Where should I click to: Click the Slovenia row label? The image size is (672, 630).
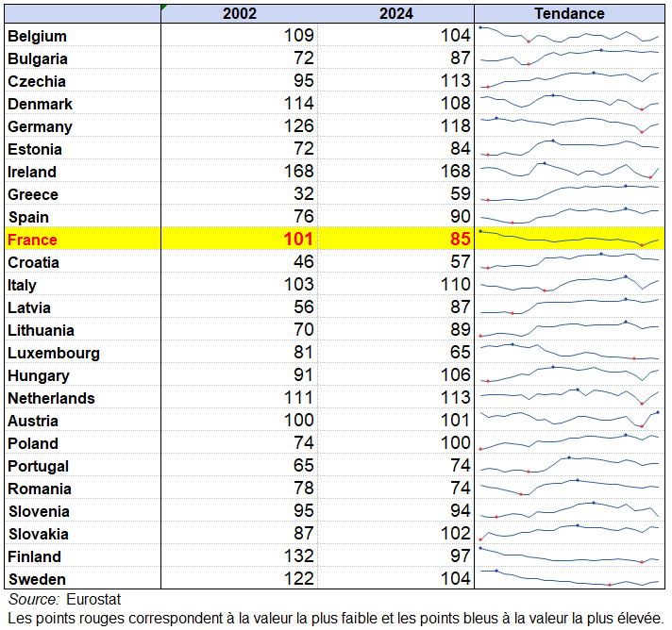point(39,512)
